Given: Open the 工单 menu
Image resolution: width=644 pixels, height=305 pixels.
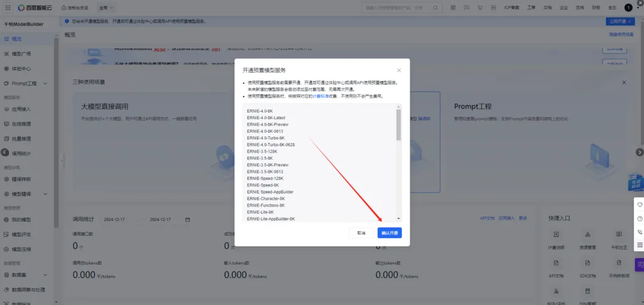Looking at the screenshot, I should pos(531,8).
